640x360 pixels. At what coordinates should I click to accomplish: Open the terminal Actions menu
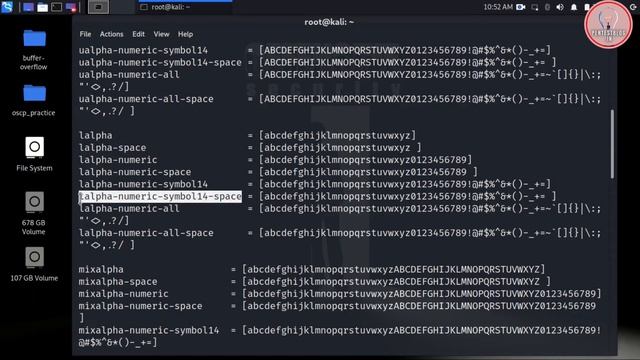click(x=111, y=34)
